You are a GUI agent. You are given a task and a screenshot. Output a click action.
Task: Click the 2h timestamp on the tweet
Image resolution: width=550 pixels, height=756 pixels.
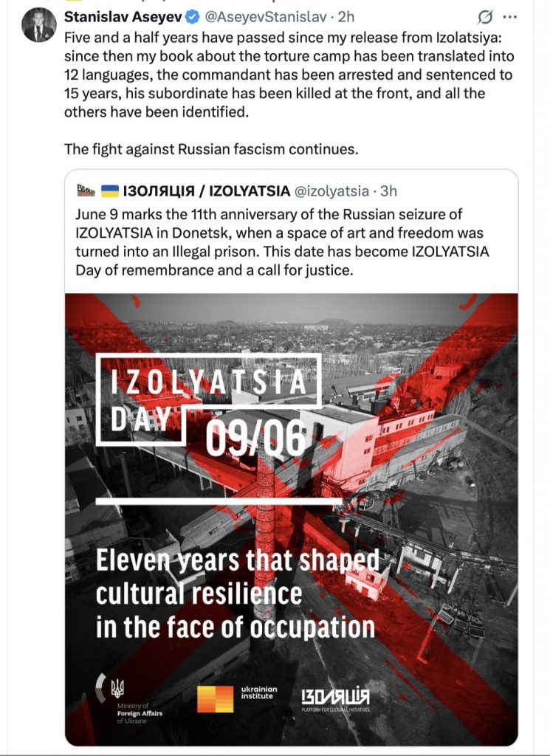[x=346, y=16]
